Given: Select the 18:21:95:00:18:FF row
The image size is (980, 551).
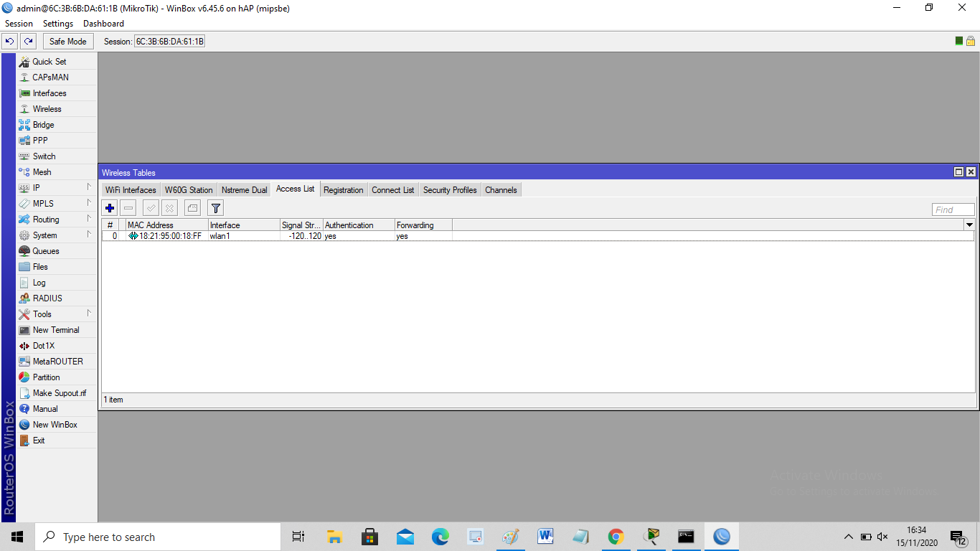Looking at the screenshot, I should pos(538,236).
